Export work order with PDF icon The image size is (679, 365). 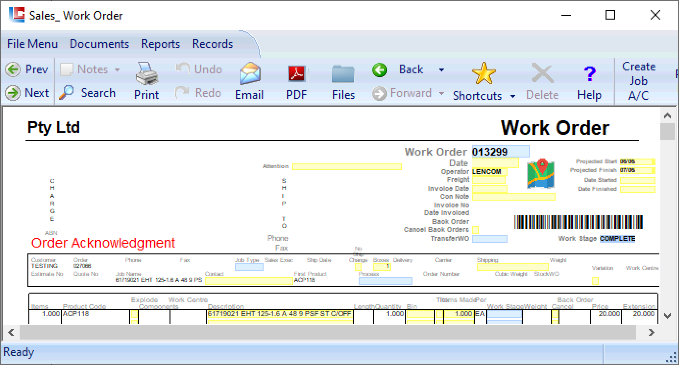tap(297, 74)
